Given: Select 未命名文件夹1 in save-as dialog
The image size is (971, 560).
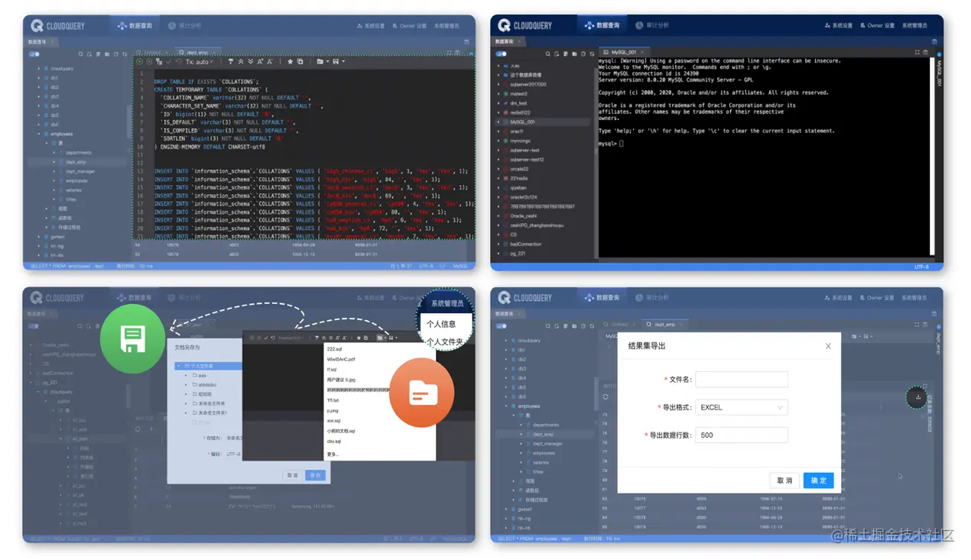Looking at the screenshot, I should (x=213, y=413).
